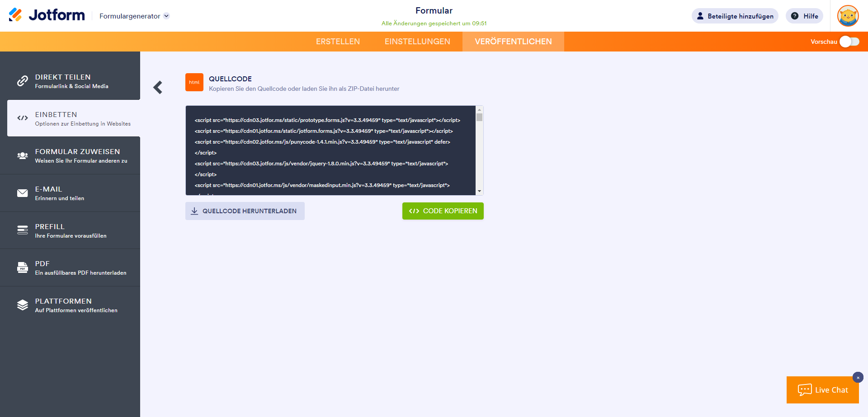Go back with the left chevron

pos(158,87)
